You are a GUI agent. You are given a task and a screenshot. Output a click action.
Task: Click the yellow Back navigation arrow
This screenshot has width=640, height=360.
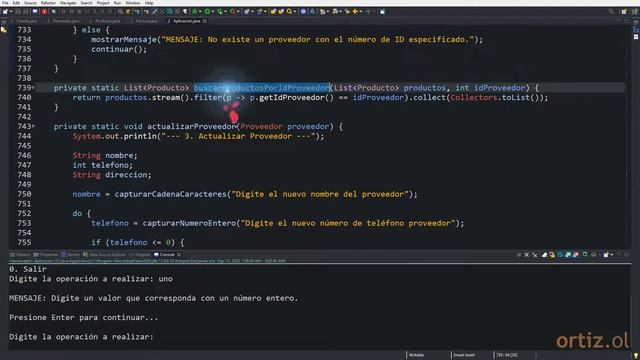[x=355, y=11]
